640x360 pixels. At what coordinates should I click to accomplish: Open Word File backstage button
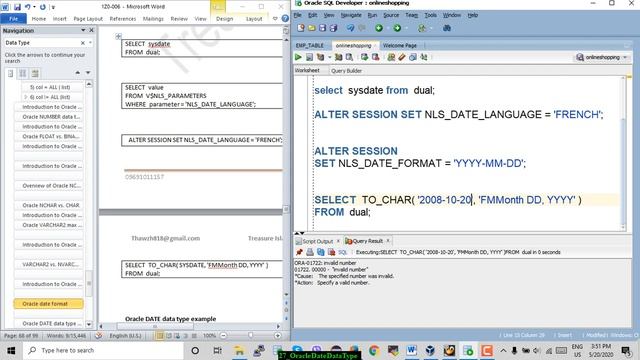click(13, 19)
